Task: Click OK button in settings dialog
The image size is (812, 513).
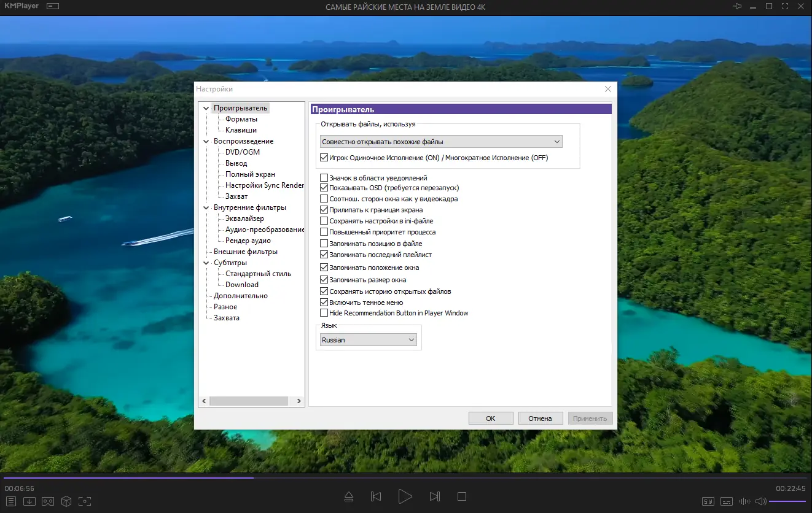Action: click(x=491, y=418)
